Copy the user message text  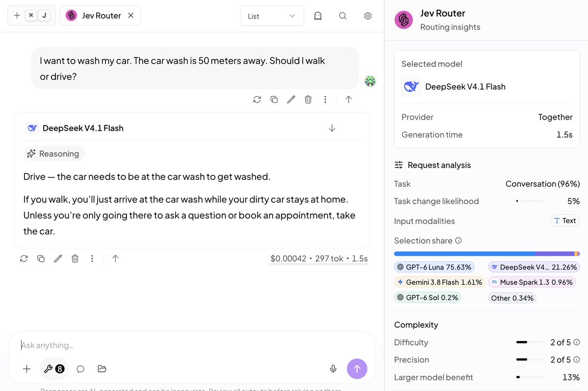(x=274, y=99)
